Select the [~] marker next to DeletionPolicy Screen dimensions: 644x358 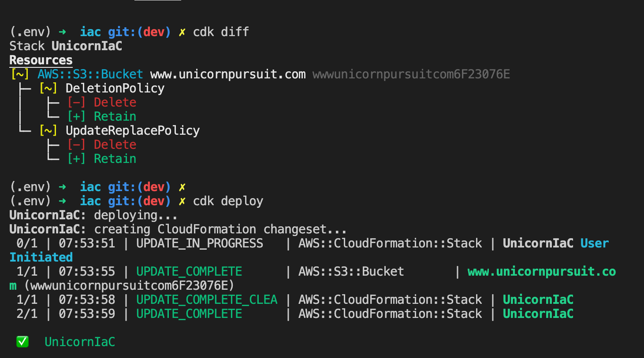pos(48,89)
